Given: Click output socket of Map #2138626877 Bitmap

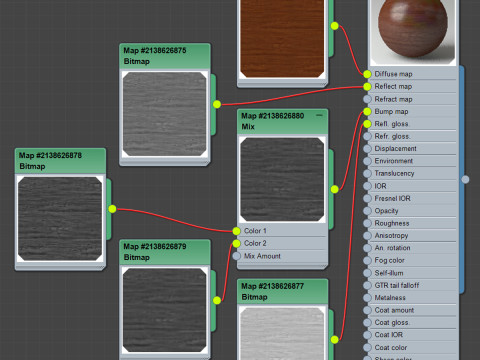Looking at the screenshot, I should tap(335, 340).
